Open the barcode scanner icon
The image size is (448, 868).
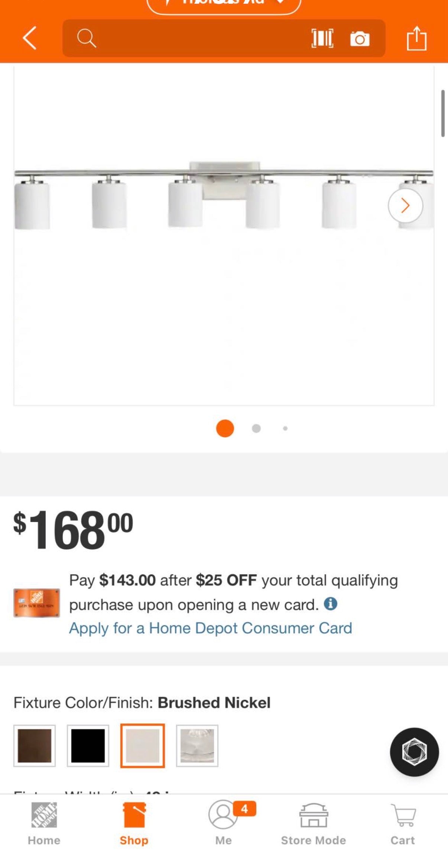(x=322, y=38)
